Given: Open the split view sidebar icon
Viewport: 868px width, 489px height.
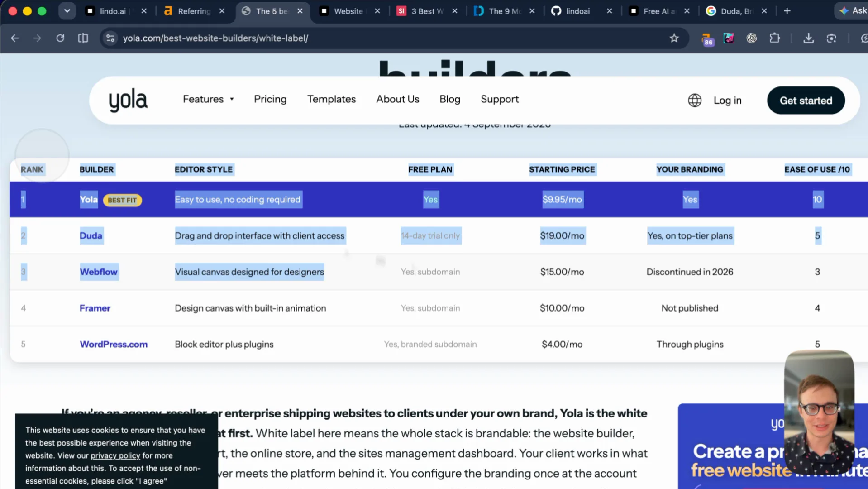Looking at the screenshot, I should click(83, 38).
